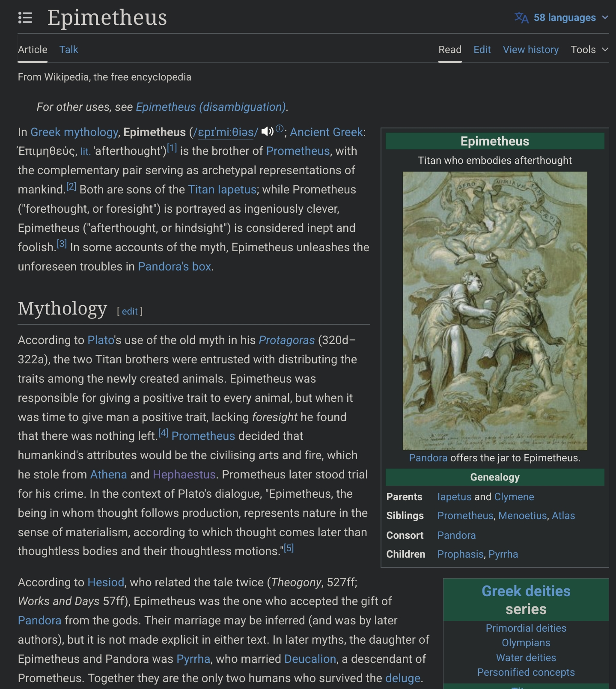Click the audio info icon after the speaker
Image resolution: width=616 pixels, height=689 pixels.
coord(280,128)
